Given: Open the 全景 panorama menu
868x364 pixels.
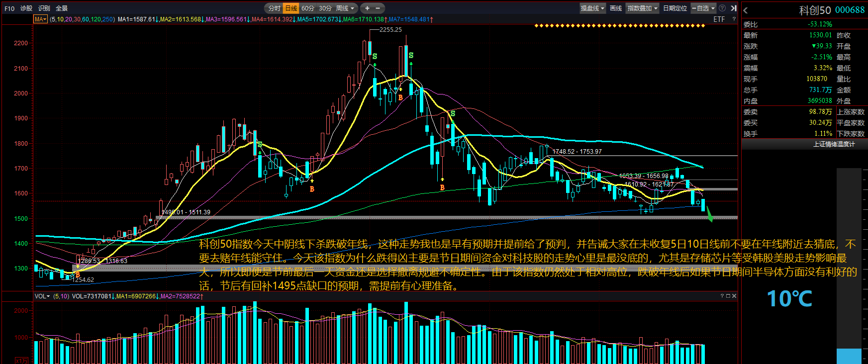Looking at the screenshot, I should point(62,8).
